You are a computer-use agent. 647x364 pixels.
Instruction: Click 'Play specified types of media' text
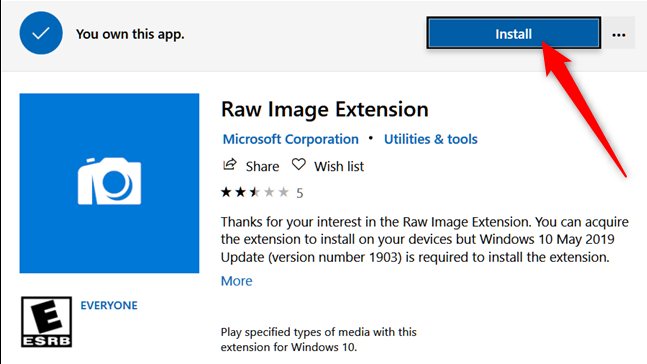coord(319,339)
